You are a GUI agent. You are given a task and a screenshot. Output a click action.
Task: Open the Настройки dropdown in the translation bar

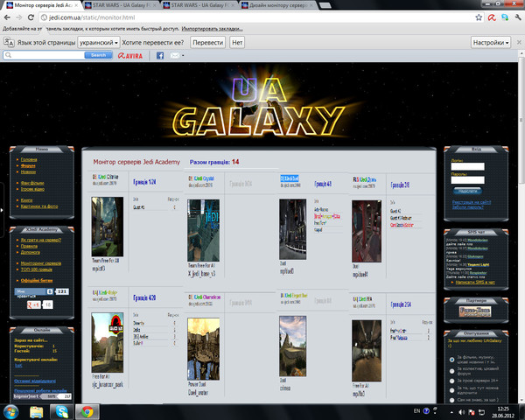[x=491, y=43]
